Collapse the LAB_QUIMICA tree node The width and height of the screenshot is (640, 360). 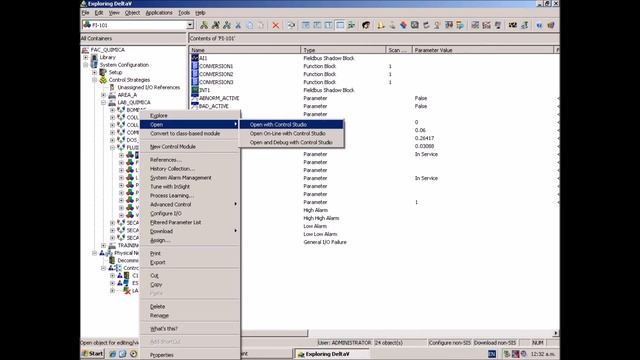pos(104,102)
